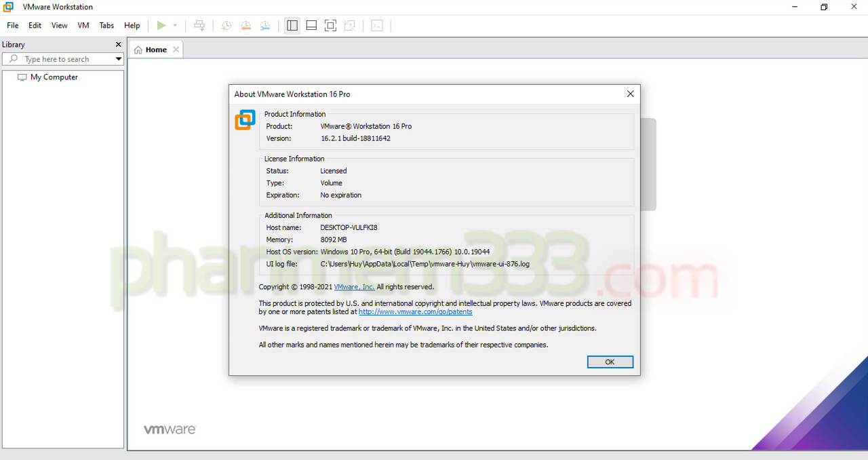Click the version text 16.2.1 build-18811642
The image size is (868, 460).
click(355, 138)
